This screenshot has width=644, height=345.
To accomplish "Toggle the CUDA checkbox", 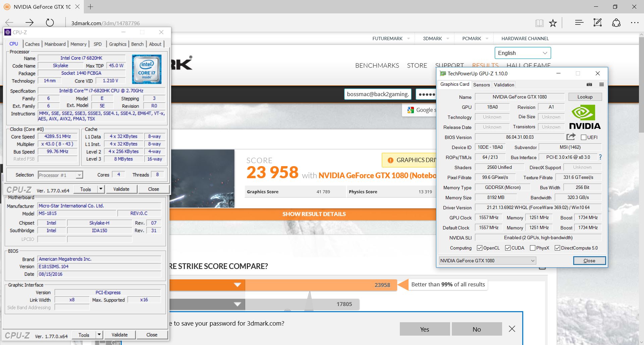I will (508, 248).
